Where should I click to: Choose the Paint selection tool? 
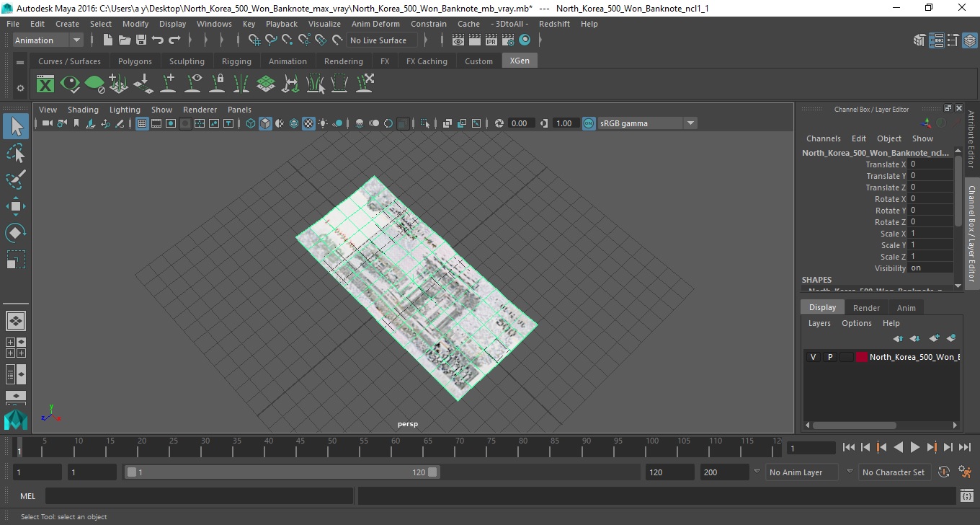click(16, 180)
